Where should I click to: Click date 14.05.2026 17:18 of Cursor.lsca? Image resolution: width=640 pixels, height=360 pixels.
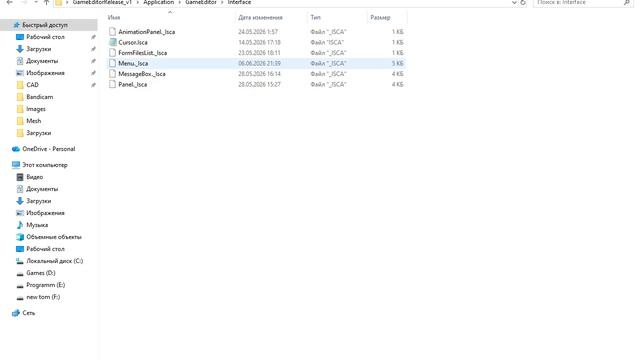click(x=259, y=42)
